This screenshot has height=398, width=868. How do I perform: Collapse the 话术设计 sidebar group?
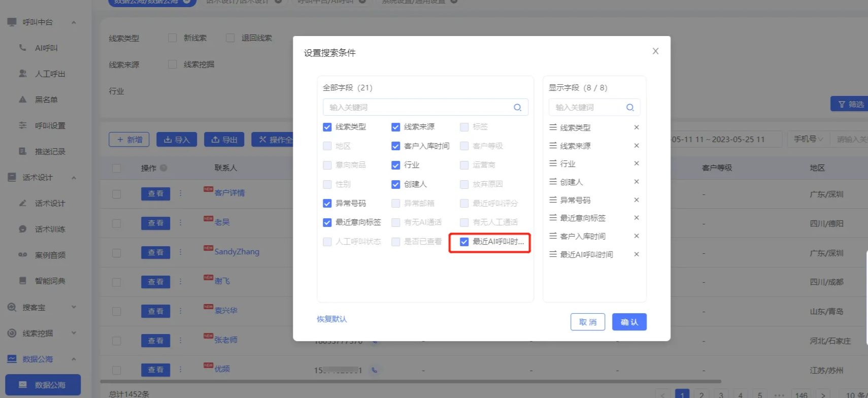[x=74, y=178]
